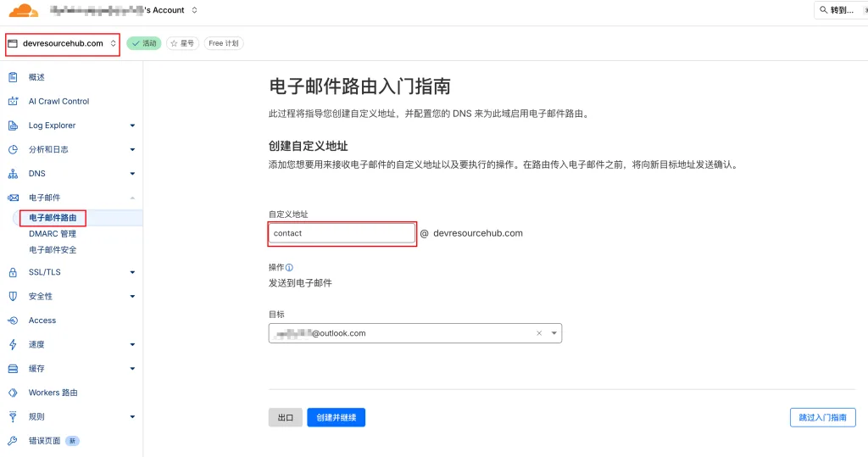Click 跳过入门指南 button
868x457 pixels.
[822, 418]
